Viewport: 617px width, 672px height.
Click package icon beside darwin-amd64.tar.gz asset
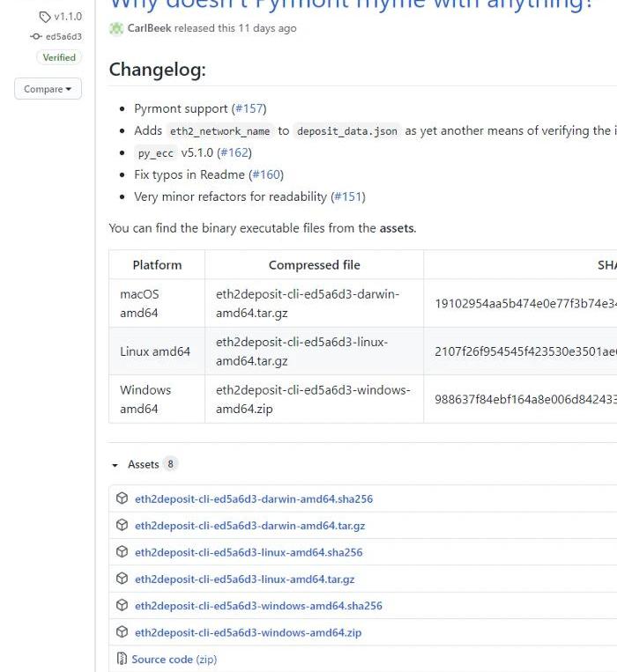pyautogui.click(x=123, y=525)
